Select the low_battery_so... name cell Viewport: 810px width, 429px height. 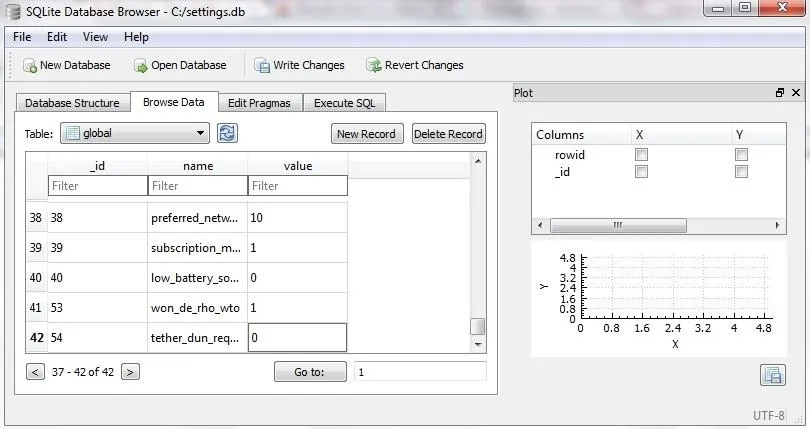tap(197, 278)
